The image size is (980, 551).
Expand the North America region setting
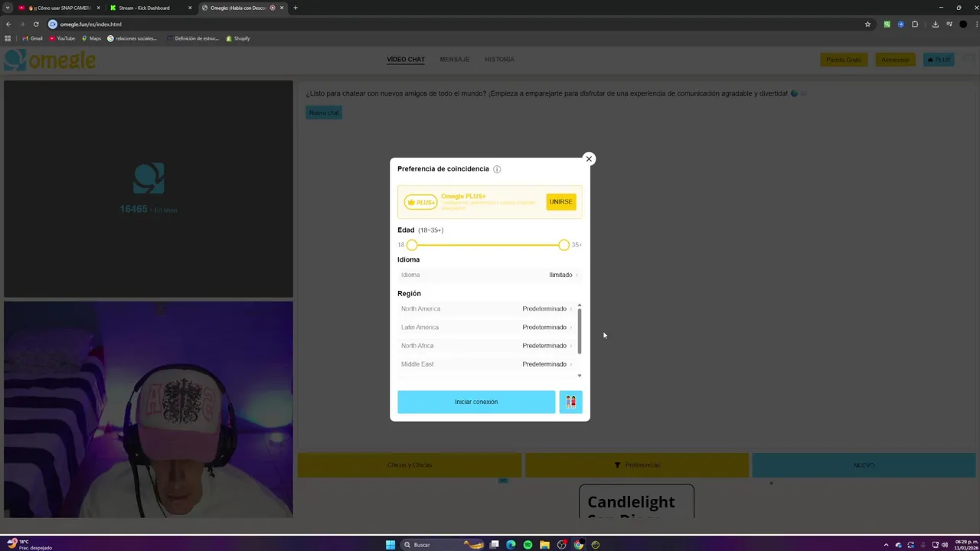486,308
